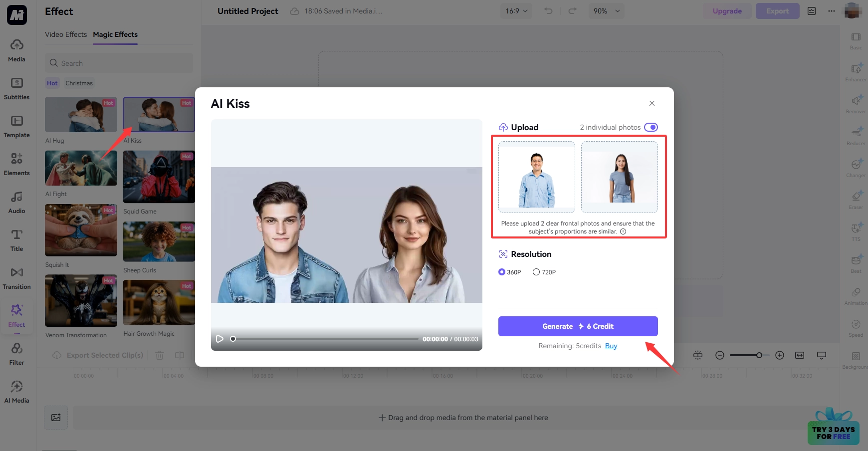Click the undo arrow icon

tap(548, 11)
